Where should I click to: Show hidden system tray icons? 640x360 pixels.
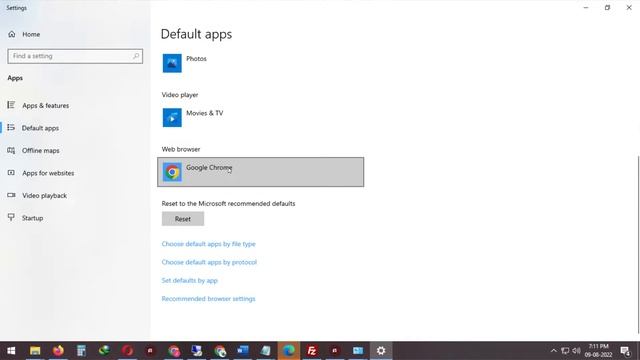[x=553, y=351]
